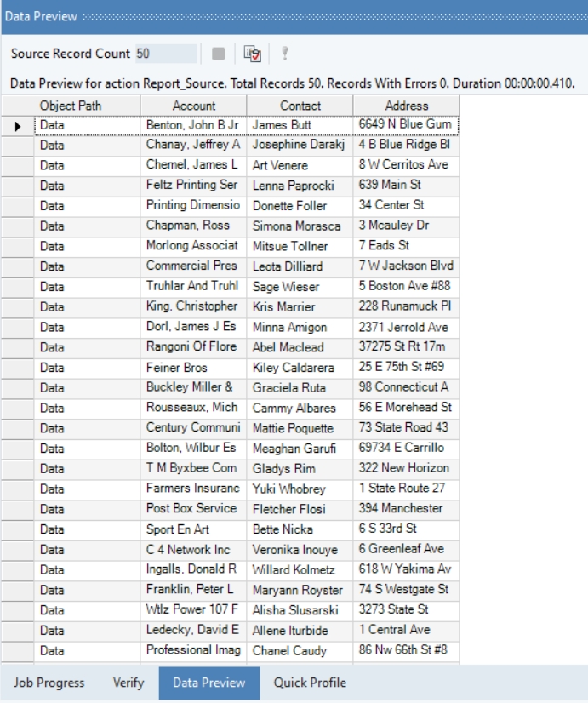Select the row with the current-row arrow indicator
The image size is (588, 703).
(18, 125)
